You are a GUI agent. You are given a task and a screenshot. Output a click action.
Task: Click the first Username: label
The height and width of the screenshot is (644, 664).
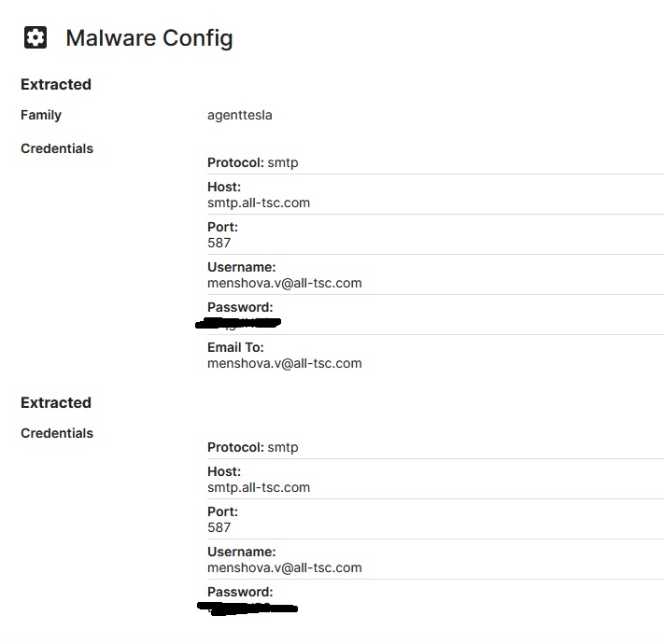(x=241, y=268)
